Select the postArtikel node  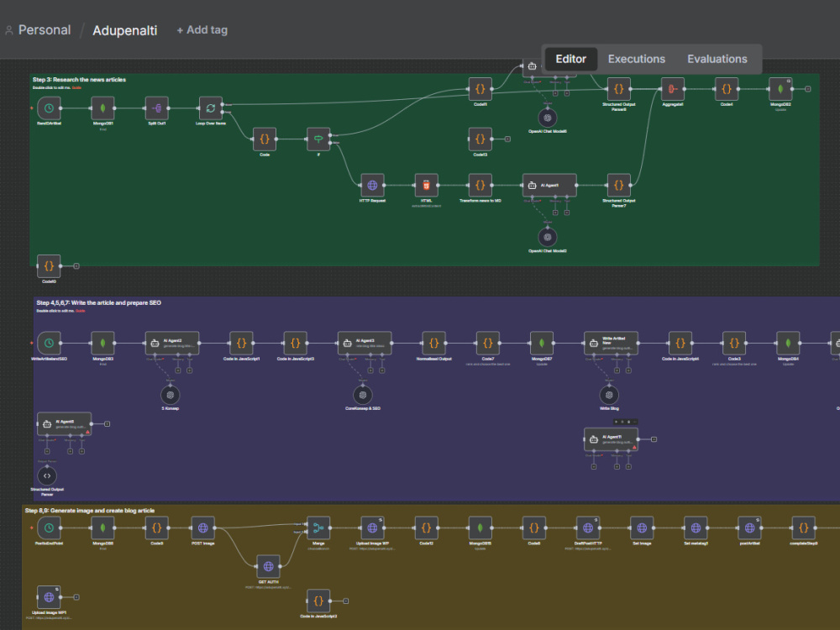[749, 528]
